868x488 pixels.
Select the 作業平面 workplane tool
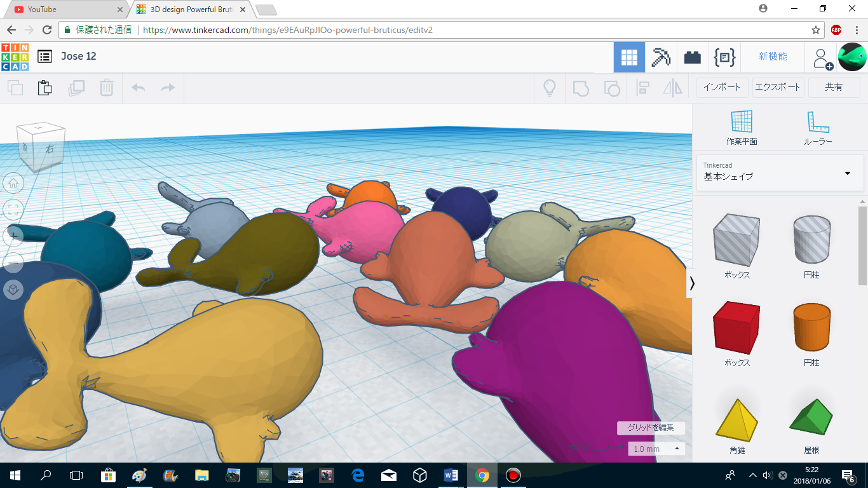pos(742,128)
